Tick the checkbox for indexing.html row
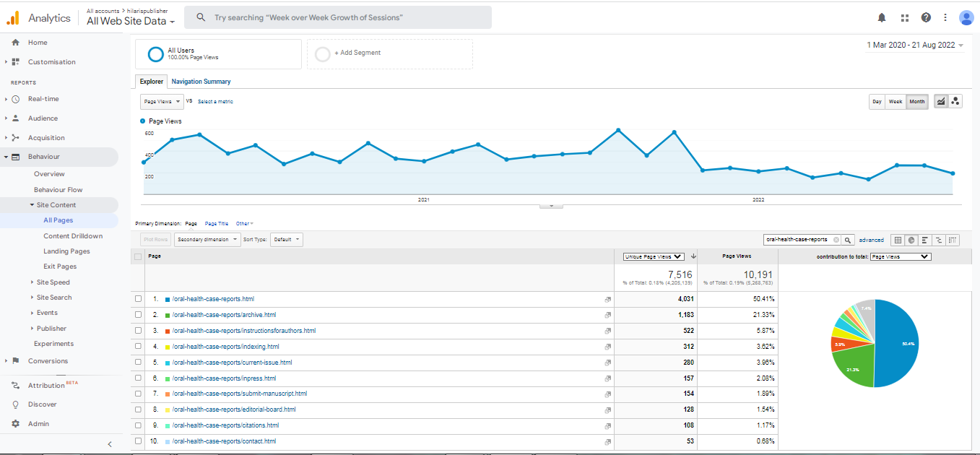980x455 pixels. point(138,347)
